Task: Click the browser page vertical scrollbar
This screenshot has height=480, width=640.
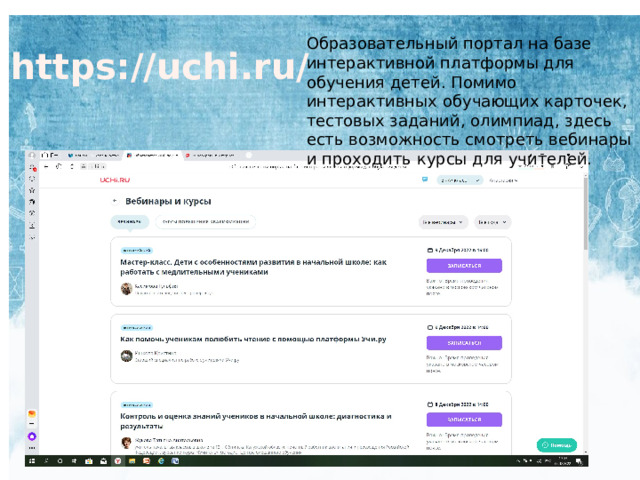Action: point(586,212)
